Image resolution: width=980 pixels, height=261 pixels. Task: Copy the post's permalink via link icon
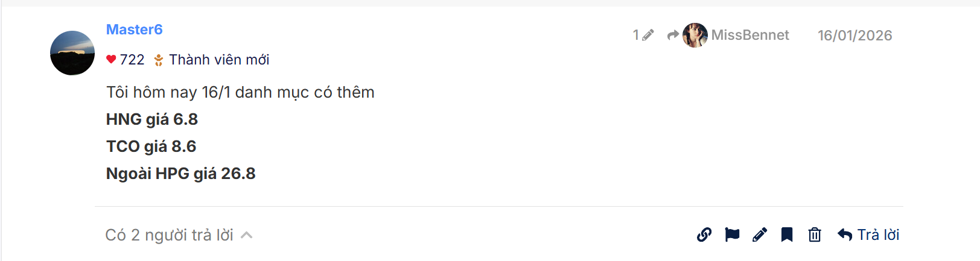click(x=704, y=234)
